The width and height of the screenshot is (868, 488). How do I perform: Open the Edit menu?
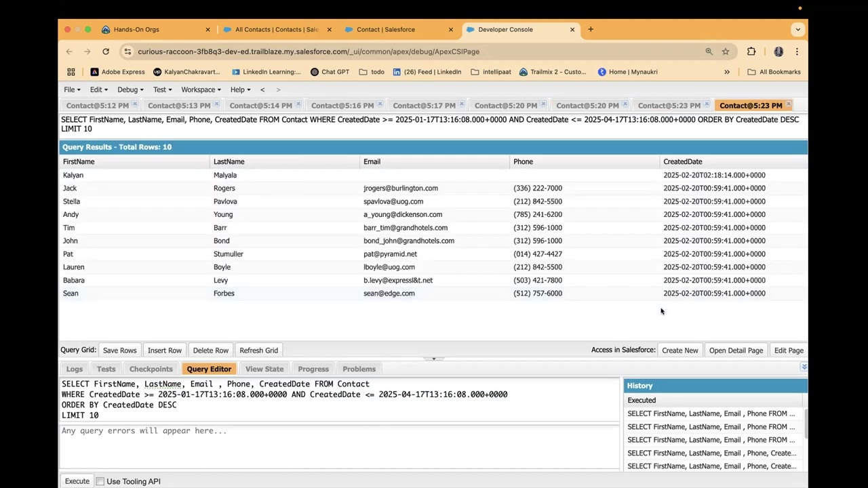98,89
